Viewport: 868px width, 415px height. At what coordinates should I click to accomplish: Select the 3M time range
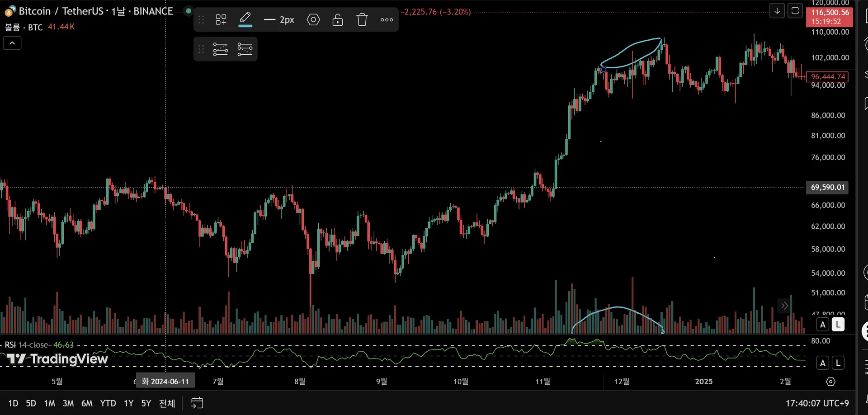click(68, 403)
